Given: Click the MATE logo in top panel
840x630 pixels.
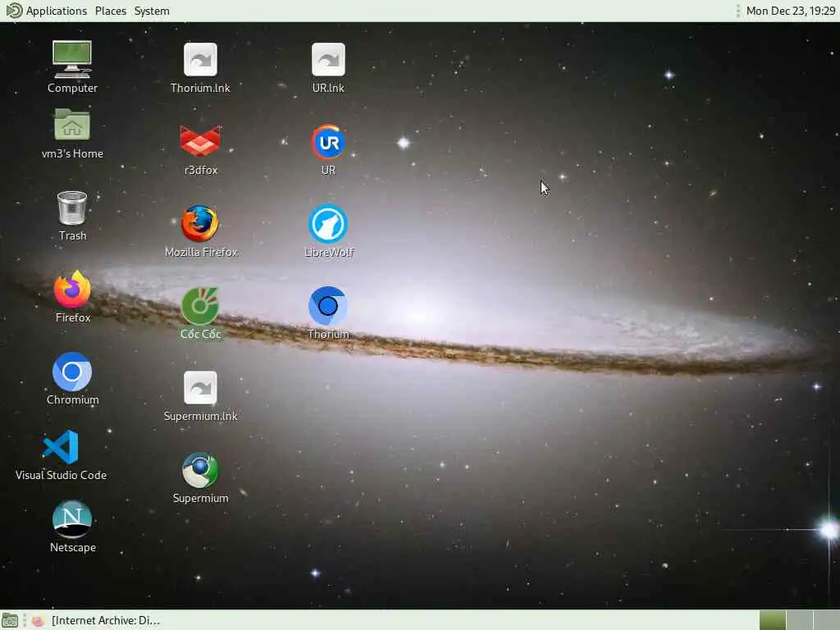Looking at the screenshot, I should 14,11.
